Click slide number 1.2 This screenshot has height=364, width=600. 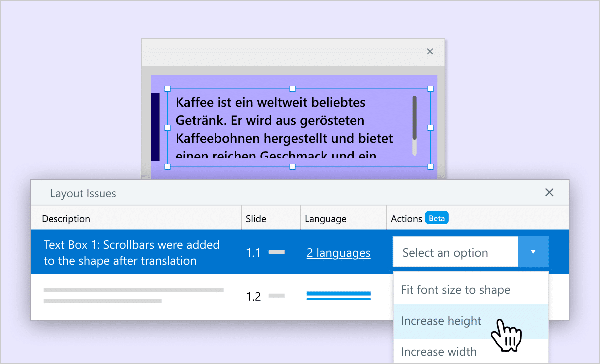pyautogui.click(x=253, y=297)
